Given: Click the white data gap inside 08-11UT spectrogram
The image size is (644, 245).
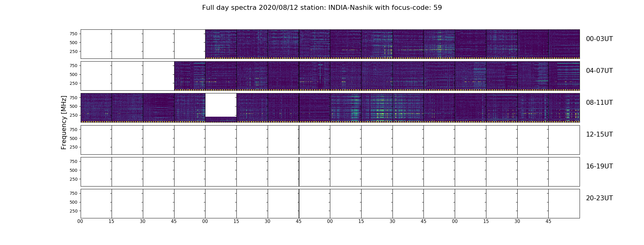Looking at the screenshot, I should [221, 105].
